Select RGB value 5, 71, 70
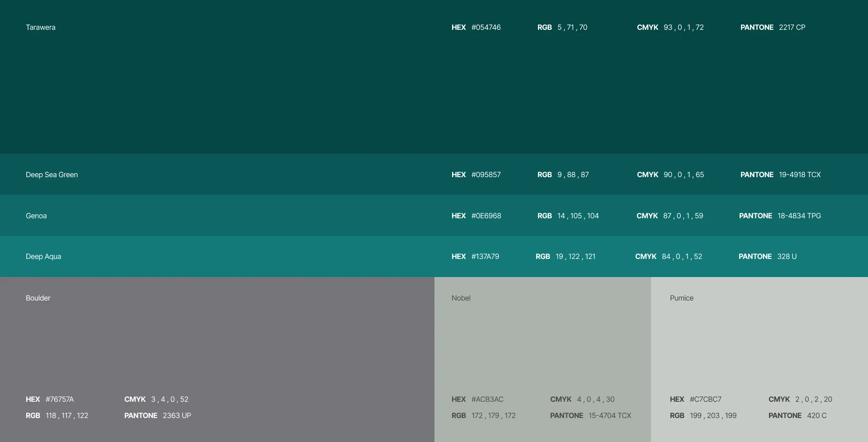The width and height of the screenshot is (868, 442). pyautogui.click(x=572, y=27)
